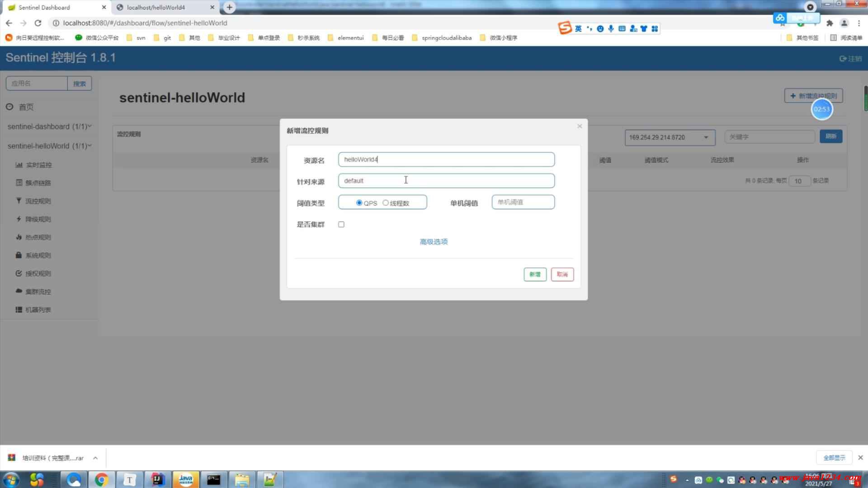This screenshot has width=868, height=488.
Task: Dismiss the downloads bar with X
Action: coord(860,458)
